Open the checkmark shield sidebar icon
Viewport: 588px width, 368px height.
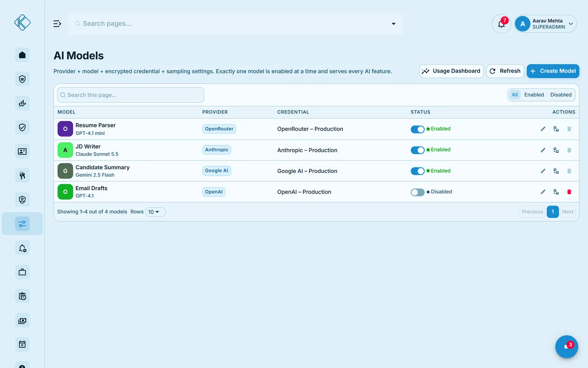click(x=22, y=127)
